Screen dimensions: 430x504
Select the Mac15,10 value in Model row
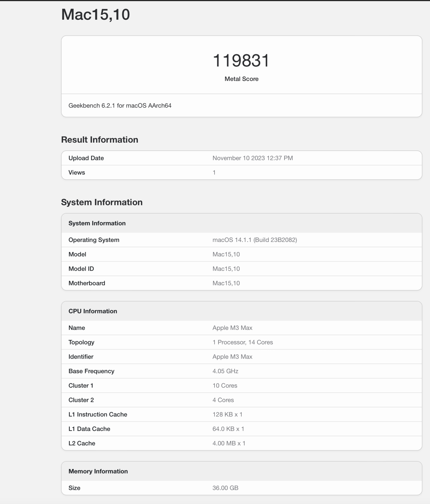226,254
